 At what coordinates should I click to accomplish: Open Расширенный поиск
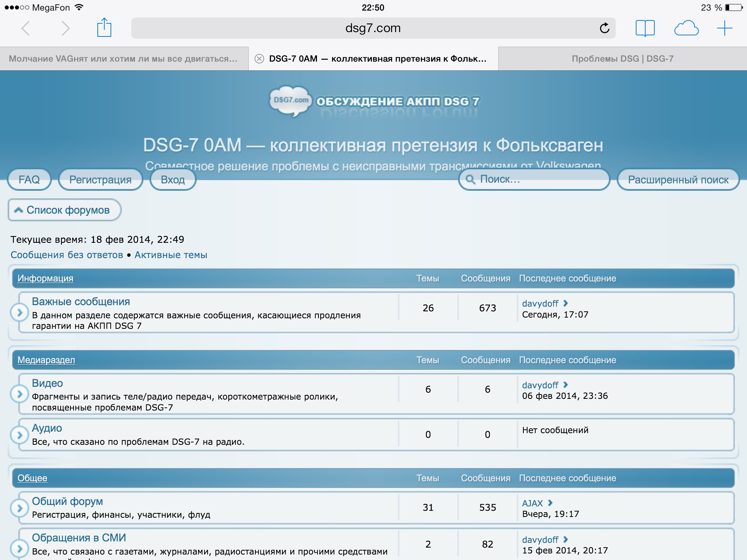pyautogui.click(x=678, y=179)
